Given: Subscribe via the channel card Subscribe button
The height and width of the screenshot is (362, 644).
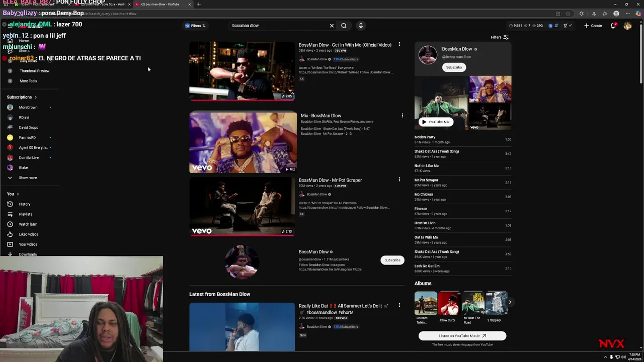Looking at the screenshot, I should (x=454, y=67).
